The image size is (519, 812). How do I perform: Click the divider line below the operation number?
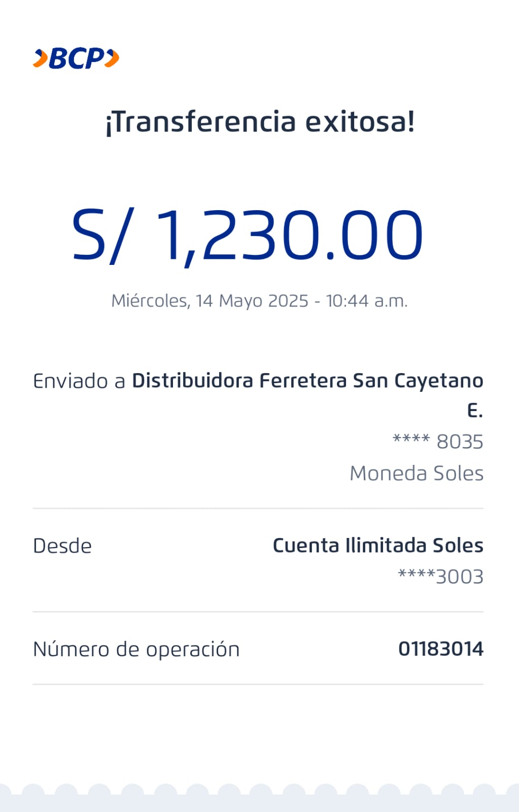point(258,684)
